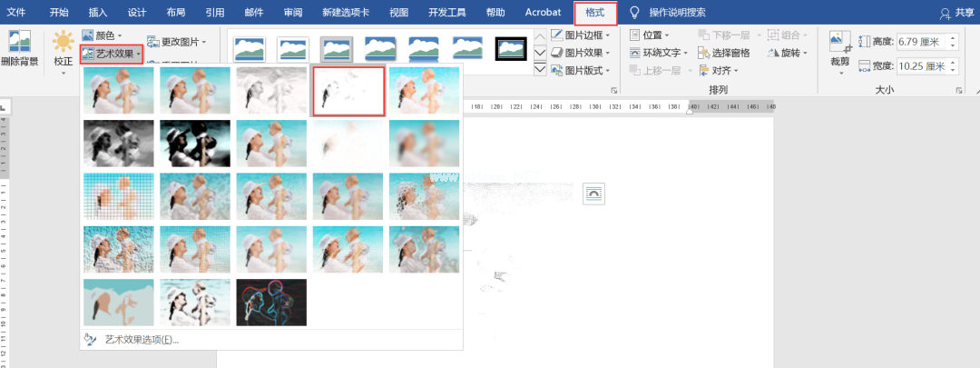Switch to the 引用 references tab
The width and height of the screenshot is (980, 368).
[215, 13]
